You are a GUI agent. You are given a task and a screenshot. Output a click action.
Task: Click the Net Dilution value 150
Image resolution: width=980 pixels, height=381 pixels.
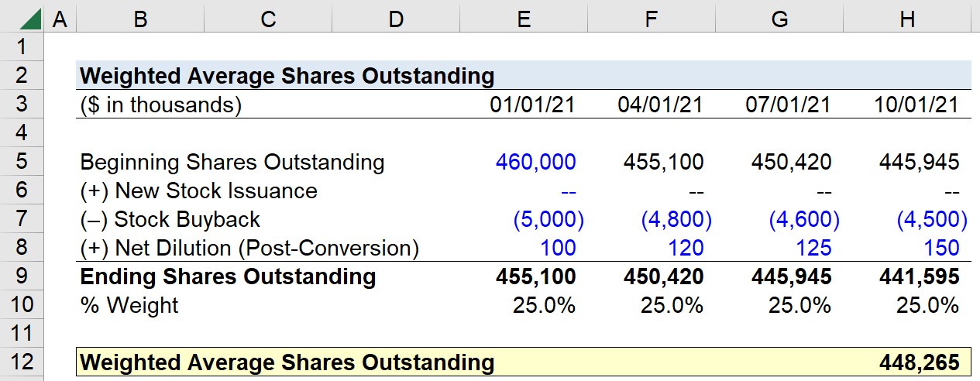[x=940, y=248]
